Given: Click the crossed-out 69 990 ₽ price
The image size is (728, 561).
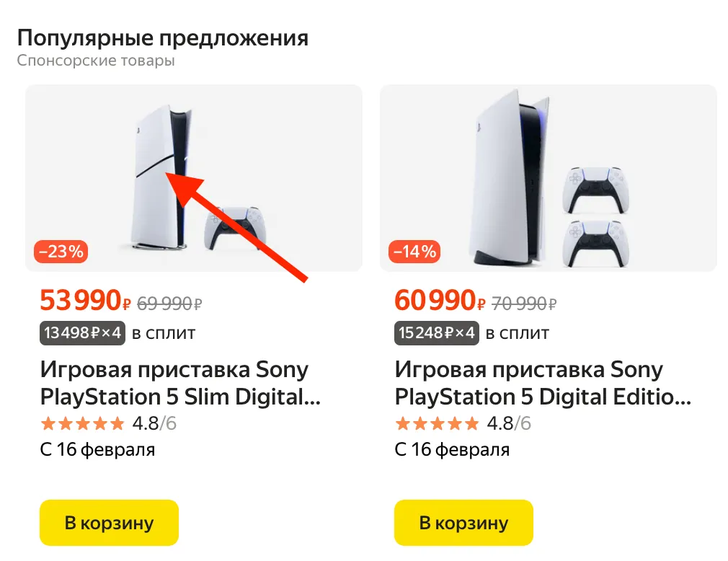Looking at the screenshot, I should click(x=169, y=304).
